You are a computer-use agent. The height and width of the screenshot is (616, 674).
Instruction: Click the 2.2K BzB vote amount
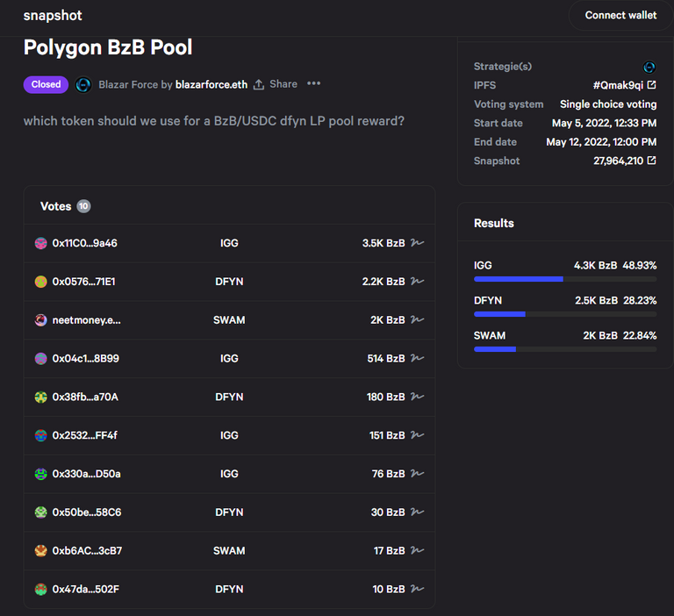384,282
